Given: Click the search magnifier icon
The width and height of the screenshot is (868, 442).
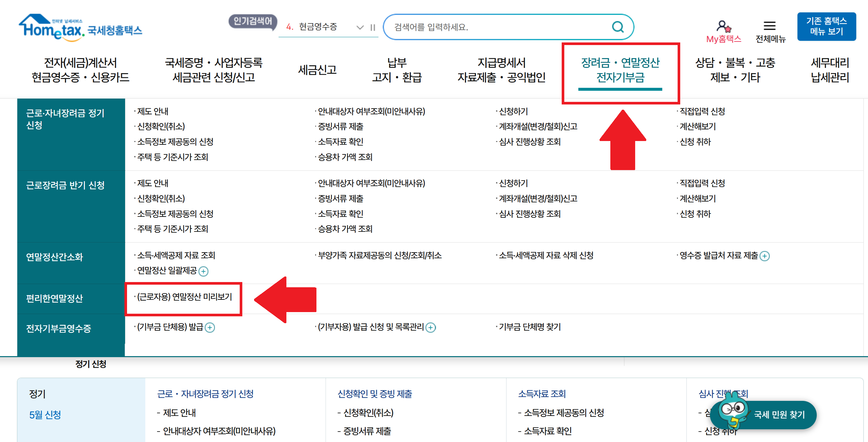Looking at the screenshot, I should click(617, 27).
